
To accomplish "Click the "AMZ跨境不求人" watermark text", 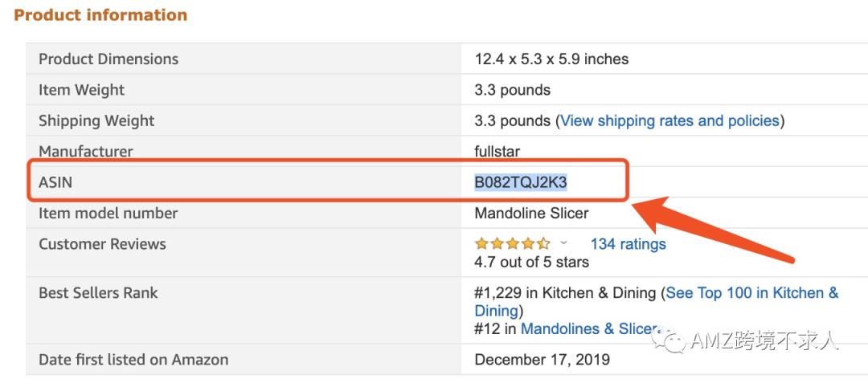I will 764,341.
